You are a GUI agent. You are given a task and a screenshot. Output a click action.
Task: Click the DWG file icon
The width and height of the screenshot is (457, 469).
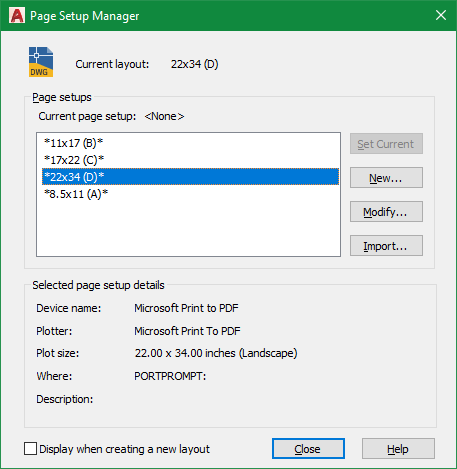[x=41, y=62]
